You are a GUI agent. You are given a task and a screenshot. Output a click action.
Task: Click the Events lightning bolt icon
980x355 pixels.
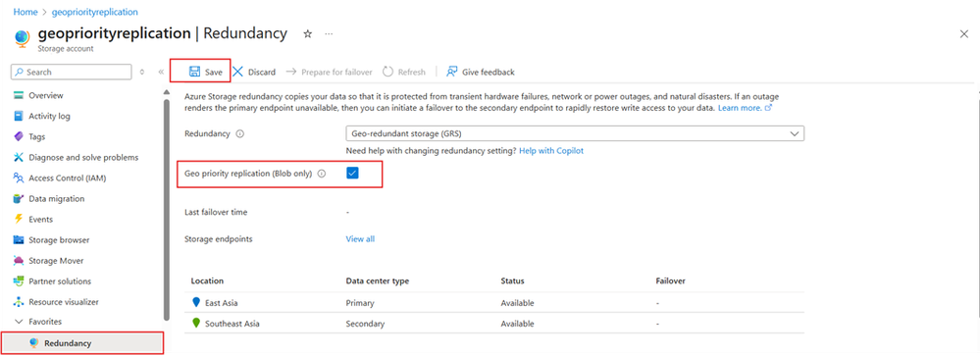(x=18, y=220)
